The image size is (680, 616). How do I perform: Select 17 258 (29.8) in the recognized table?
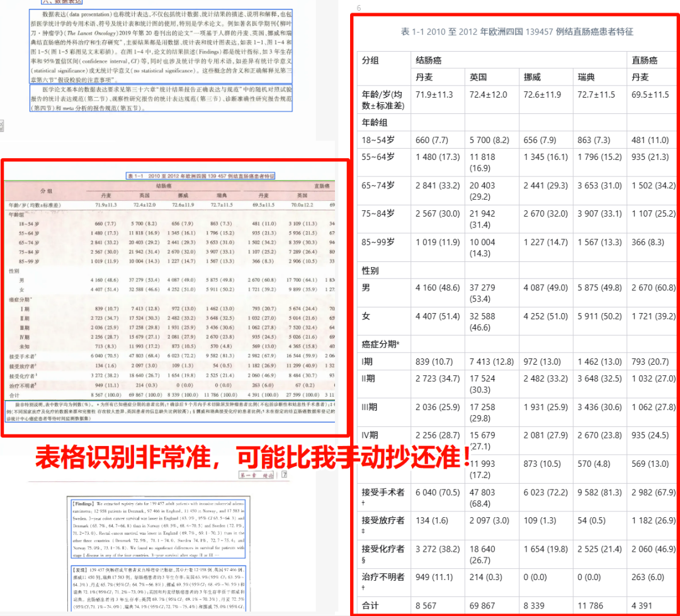[x=482, y=413]
